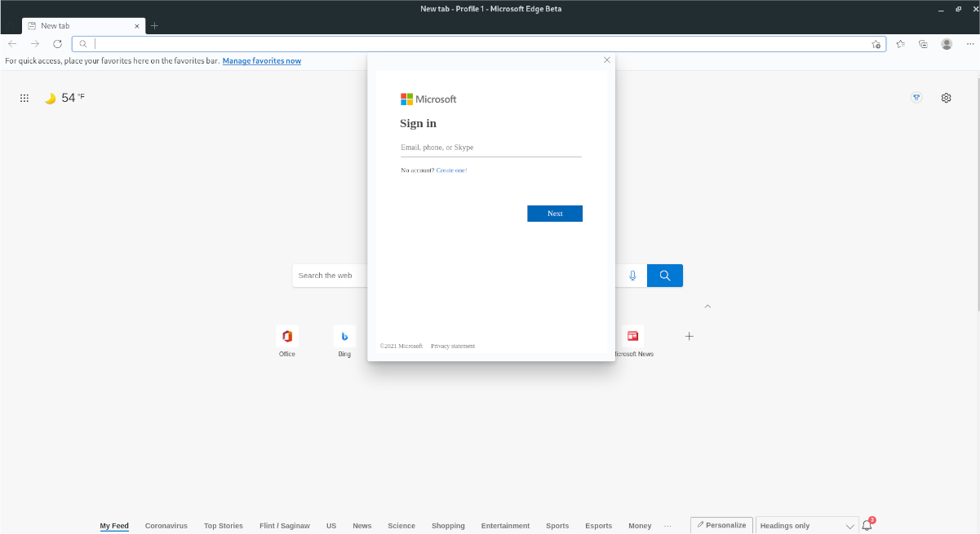Click the Microsoft logo in the sign-in dialog
This screenshot has height=534, width=980.
[x=428, y=99]
